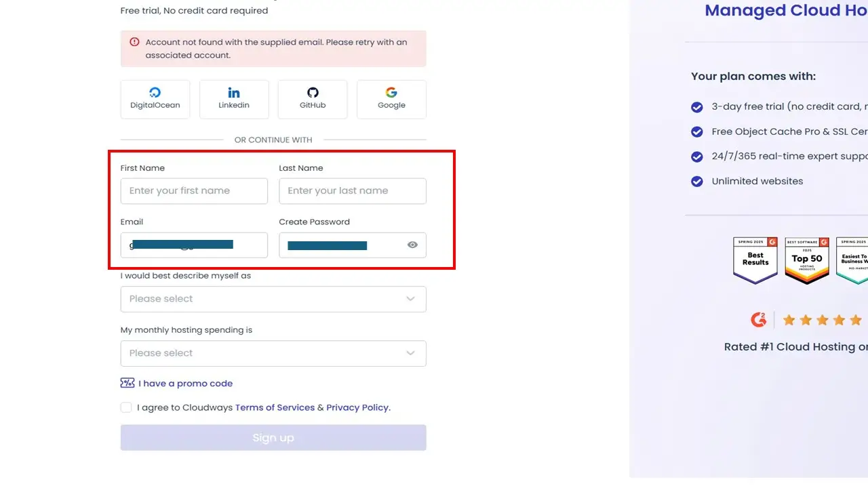Open Terms of Services link
Screen dimensions: 868x488
tap(275, 407)
